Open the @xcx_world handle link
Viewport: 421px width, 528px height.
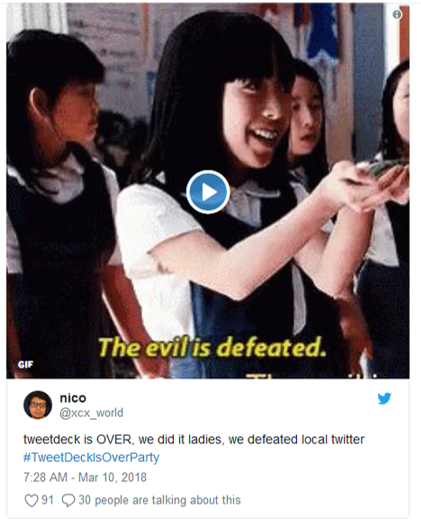(92, 413)
